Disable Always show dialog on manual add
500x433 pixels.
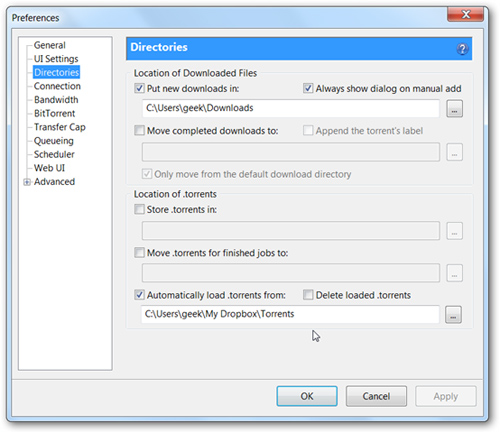click(308, 88)
